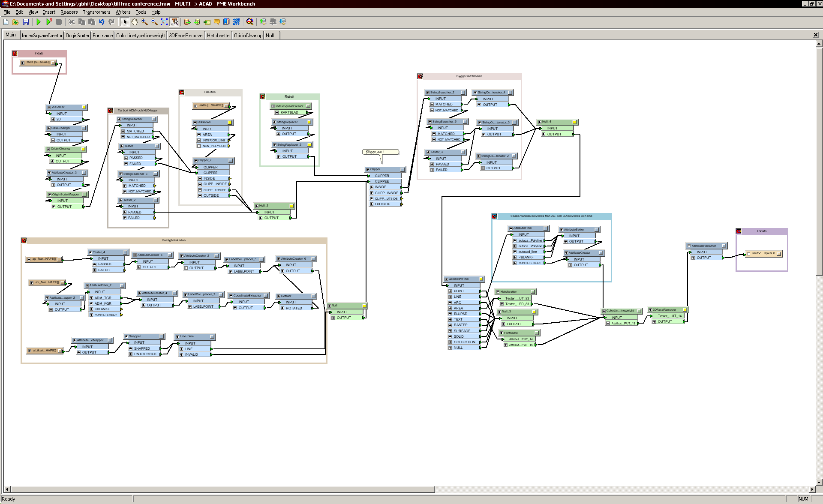Activate the Pan hand tool
The height and width of the screenshot is (504, 823).
tap(135, 22)
